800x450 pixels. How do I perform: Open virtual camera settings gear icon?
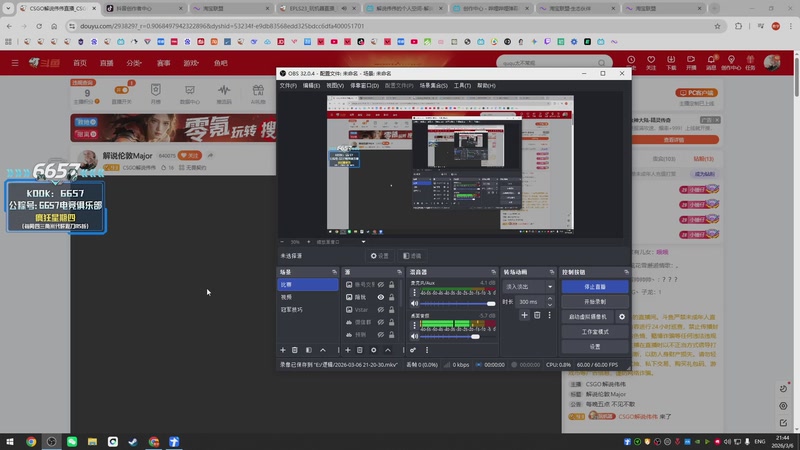622,317
